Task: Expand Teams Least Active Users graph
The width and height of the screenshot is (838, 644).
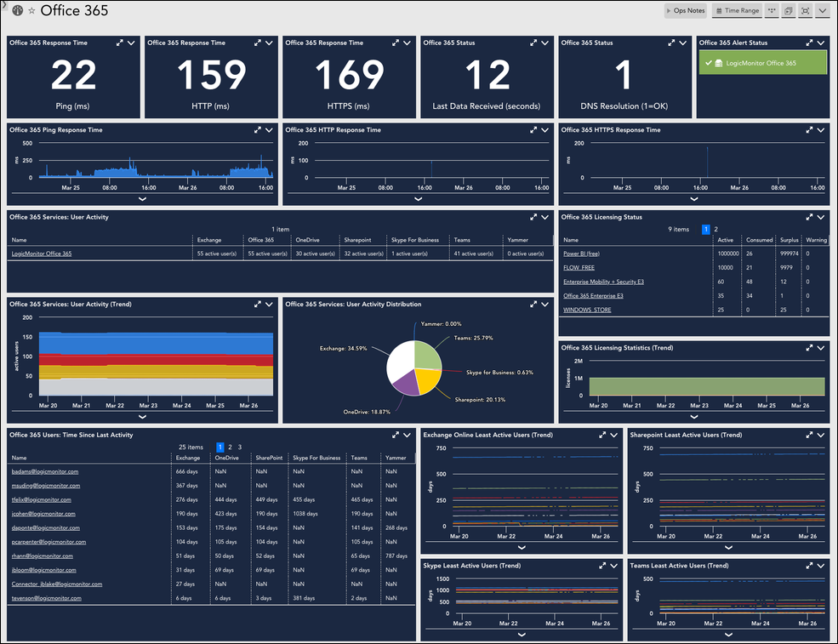Action: [809, 566]
